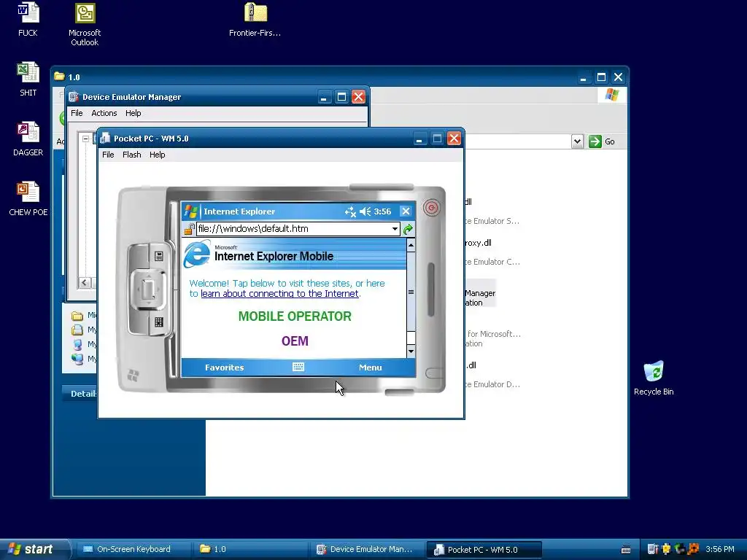747x560 pixels.
Task: Tap the connectivity icon in Pocket PC title bar
Action: click(350, 211)
